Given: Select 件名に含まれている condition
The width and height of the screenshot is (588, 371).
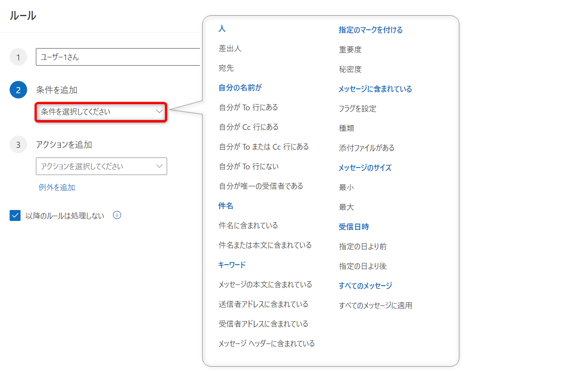Looking at the screenshot, I should click(248, 226).
